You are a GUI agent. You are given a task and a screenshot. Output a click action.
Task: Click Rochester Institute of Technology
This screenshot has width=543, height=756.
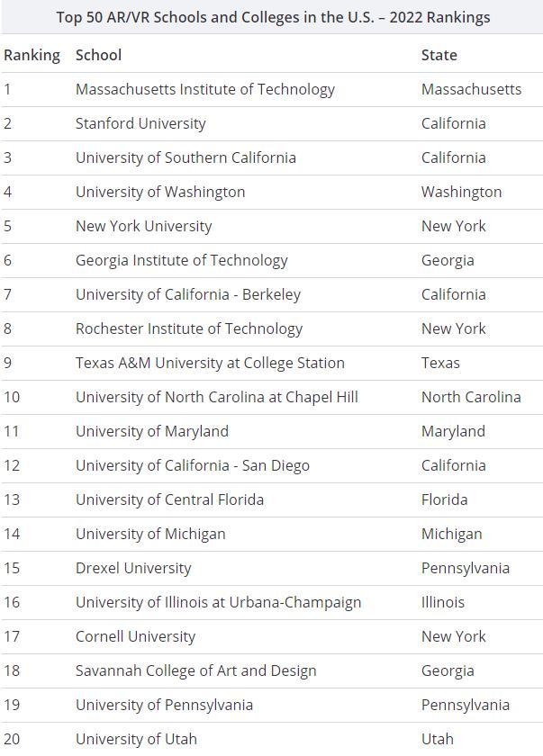[x=189, y=328]
